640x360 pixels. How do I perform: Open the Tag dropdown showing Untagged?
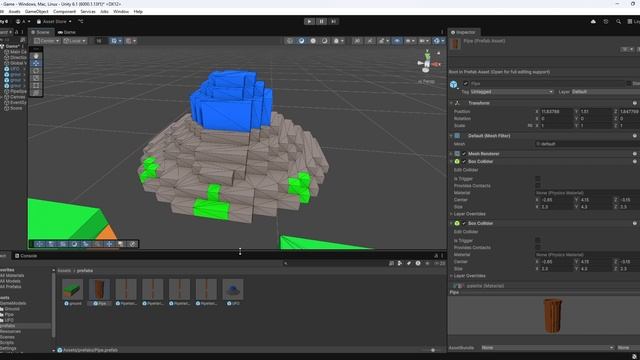(512, 92)
